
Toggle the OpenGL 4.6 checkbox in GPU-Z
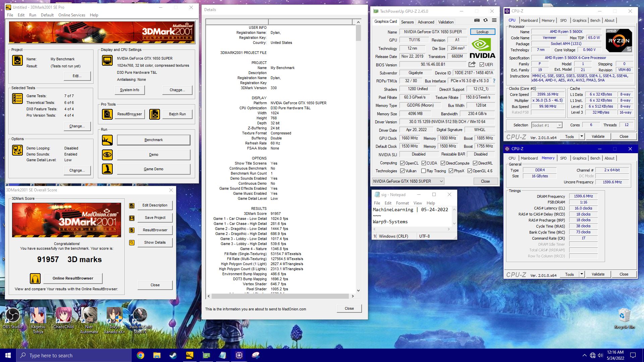[x=470, y=171]
